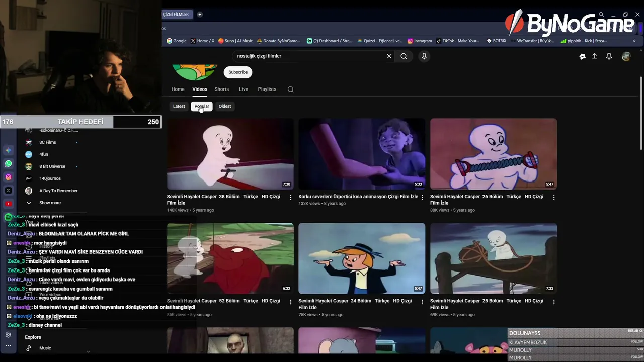
Task: Search within the channel using the magnifier icon
Action: pos(290,89)
